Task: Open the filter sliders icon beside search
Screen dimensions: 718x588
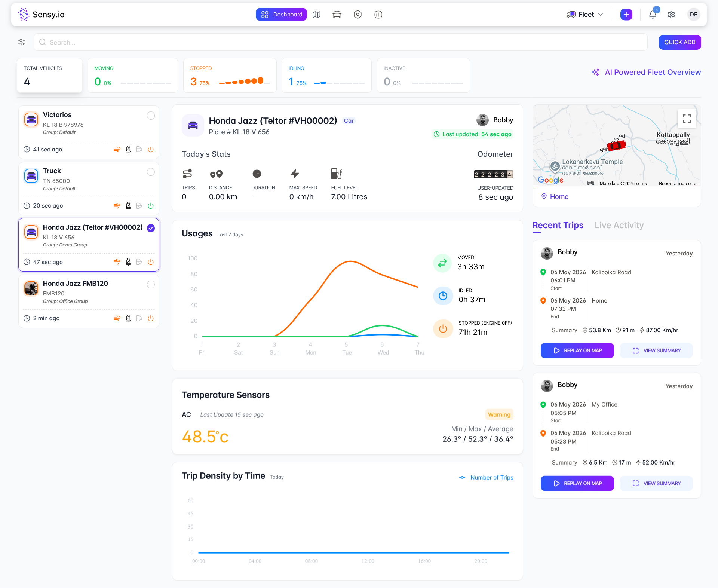Action: tap(22, 42)
